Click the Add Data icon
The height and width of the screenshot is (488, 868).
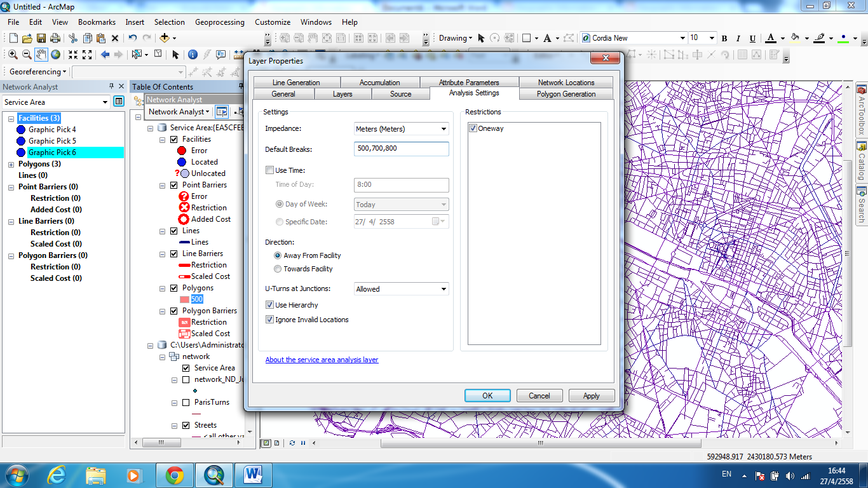tap(164, 38)
